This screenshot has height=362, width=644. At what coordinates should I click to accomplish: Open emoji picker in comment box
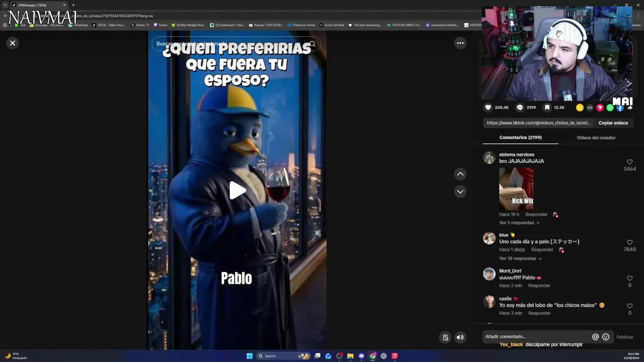606,337
